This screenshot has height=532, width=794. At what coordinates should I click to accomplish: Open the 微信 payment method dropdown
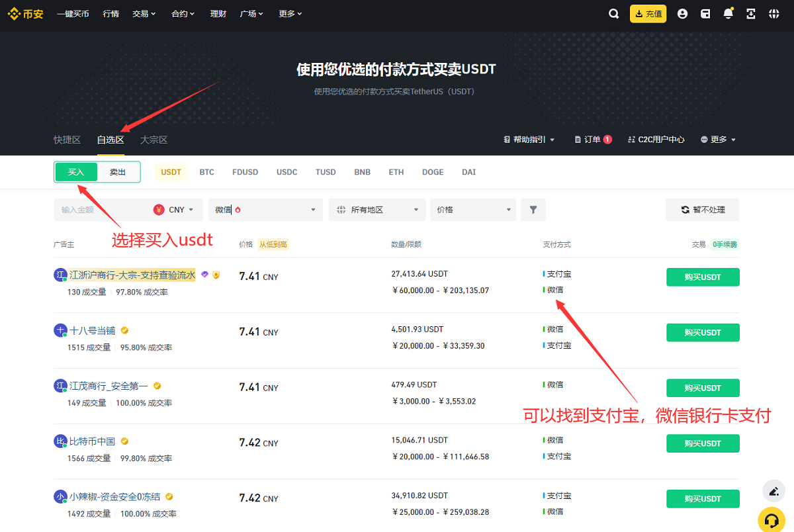[x=265, y=210]
